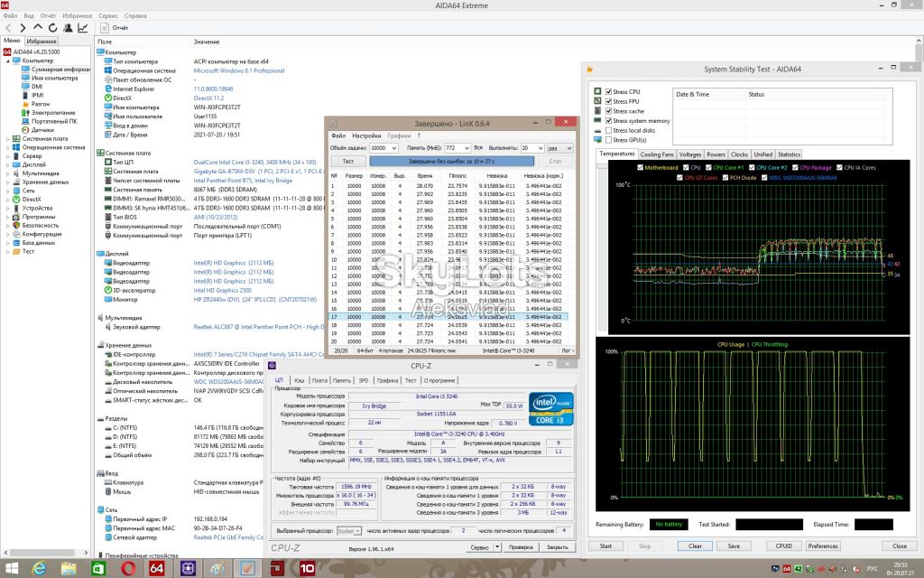Switch to AIDA64 via its taskbar icon
The image size is (924, 578).
coord(157,569)
